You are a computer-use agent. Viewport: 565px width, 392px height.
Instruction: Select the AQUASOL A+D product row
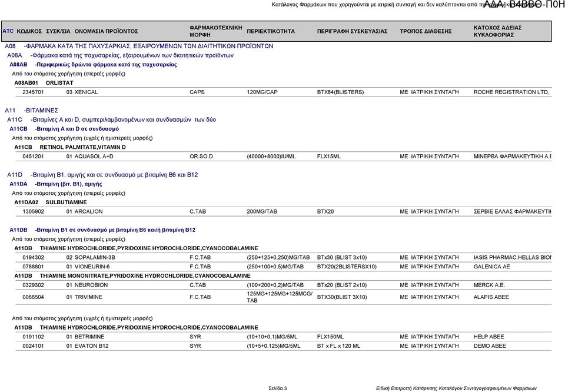(x=284, y=157)
